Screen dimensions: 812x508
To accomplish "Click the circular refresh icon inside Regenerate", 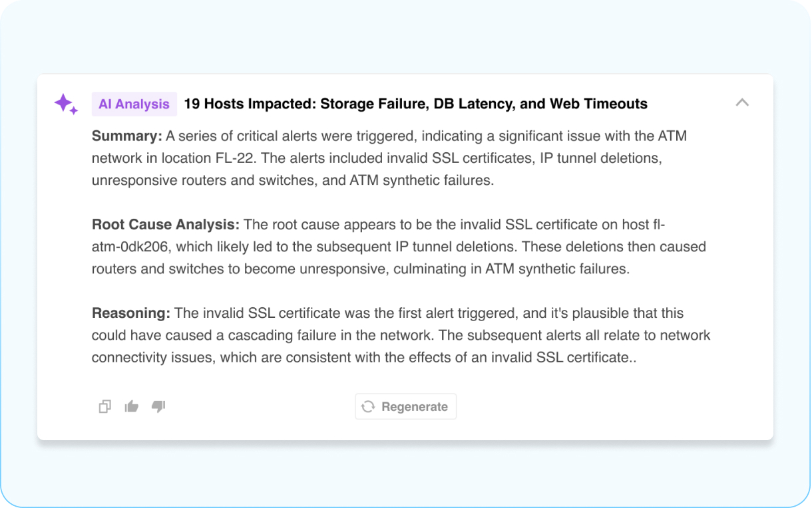I will coord(368,406).
